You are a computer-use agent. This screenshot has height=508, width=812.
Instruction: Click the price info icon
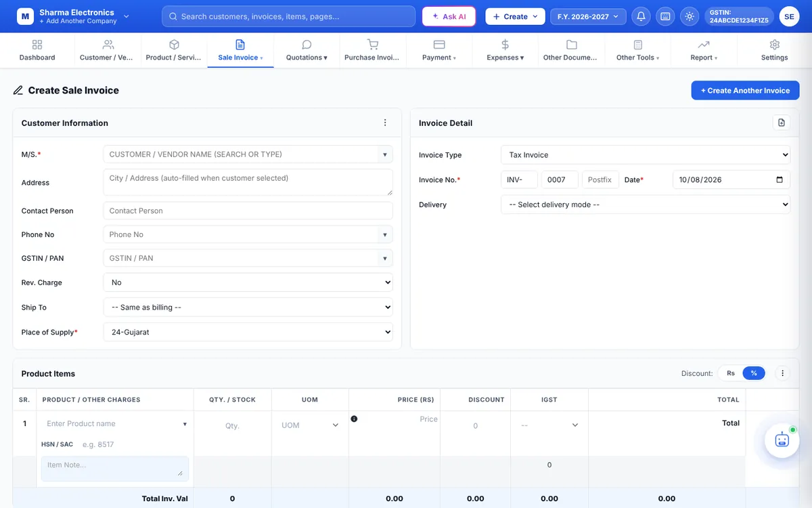(354, 419)
